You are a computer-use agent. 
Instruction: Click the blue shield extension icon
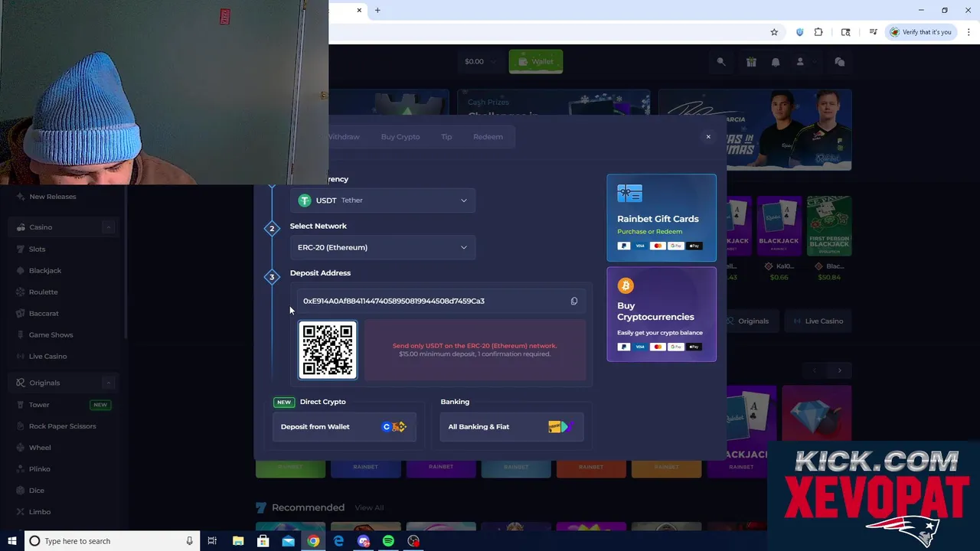point(799,32)
